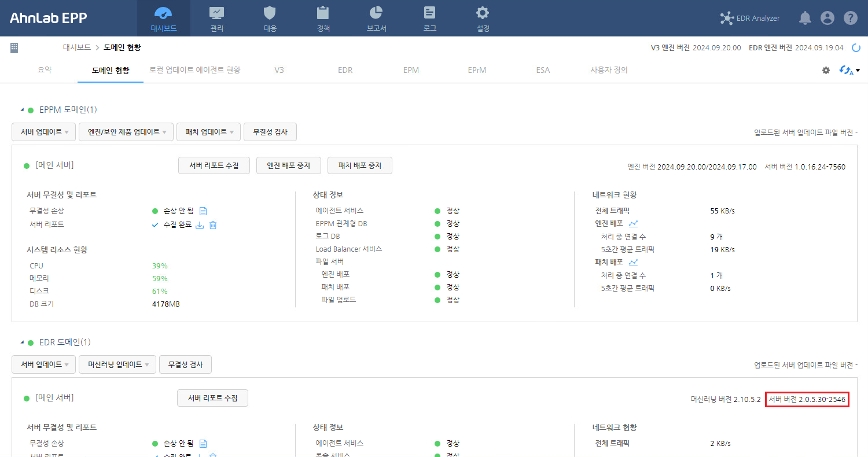Screen dimensions: 868x457
Task: Open the 관리 management menu
Action: (217, 19)
